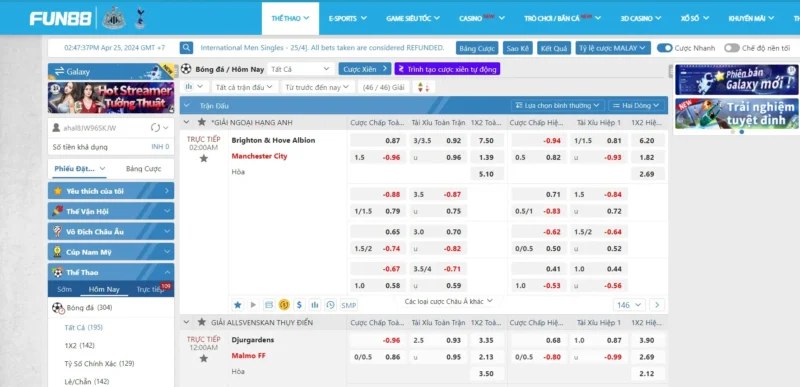Favorite the Brighton vs Manchester City match star
Screen dimensions: 800x387
click(204, 159)
